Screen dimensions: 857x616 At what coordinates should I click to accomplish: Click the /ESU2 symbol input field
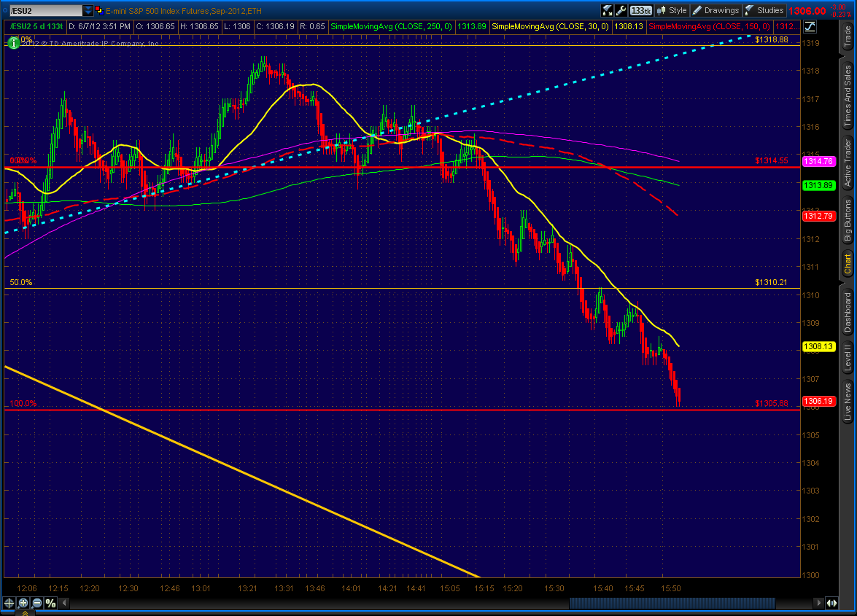pyautogui.click(x=46, y=11)
